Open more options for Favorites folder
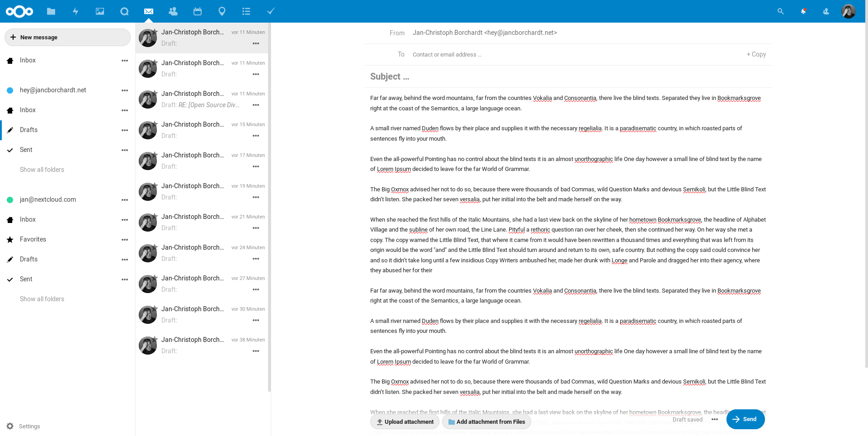 [x=125, y=240]
